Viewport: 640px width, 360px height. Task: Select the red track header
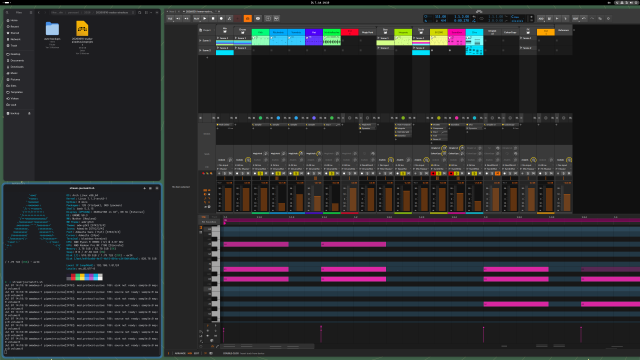click(x=349, y=32)
